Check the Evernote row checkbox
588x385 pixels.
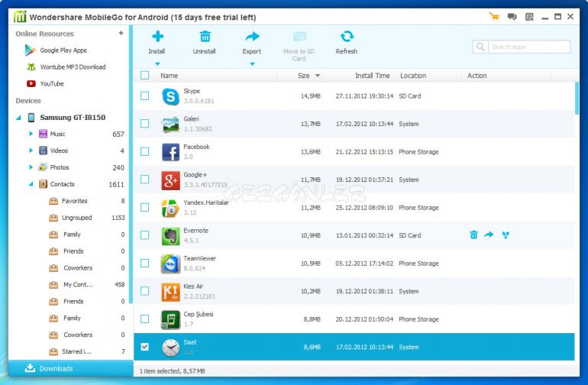pyautogui.click(x=145, y=235)
